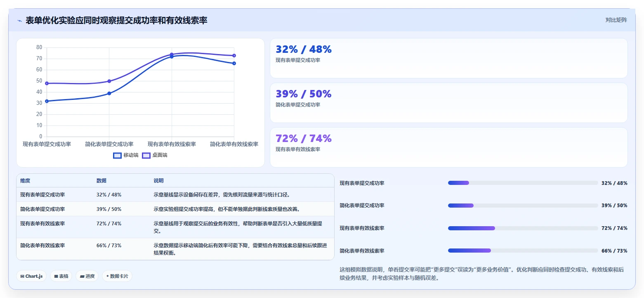Click table value 72% / 74%
The height and width of the screenshot is (298, 644).
coord(109,224)
